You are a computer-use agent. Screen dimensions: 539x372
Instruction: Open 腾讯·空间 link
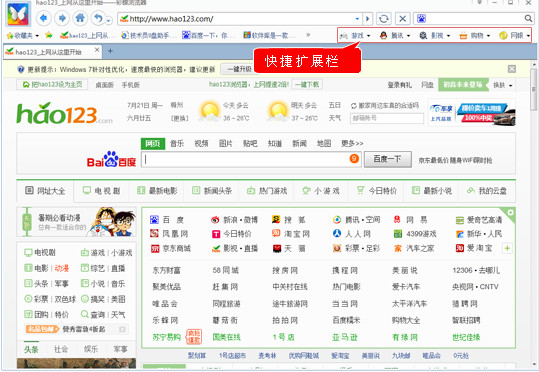click(356, 220)
